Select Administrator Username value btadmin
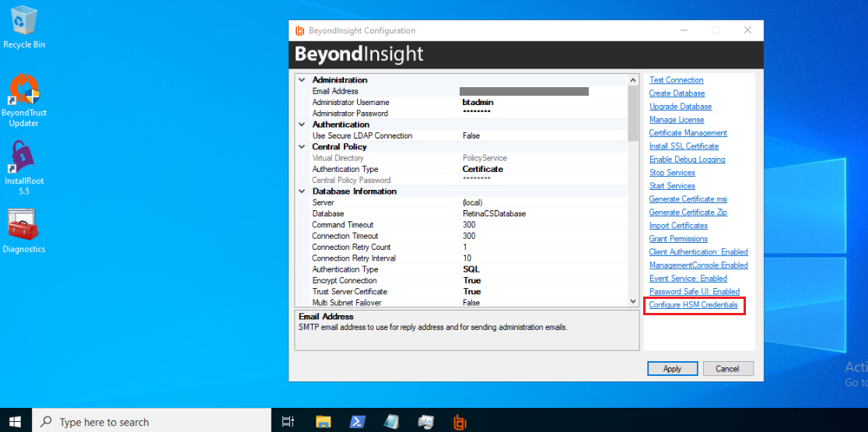Viewport: 868px width, 432px height. tap(478, 103)
